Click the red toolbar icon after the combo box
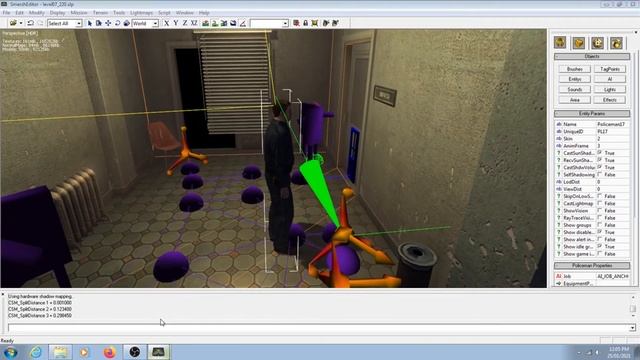This screenshot has width=640, height=360. 296,23
